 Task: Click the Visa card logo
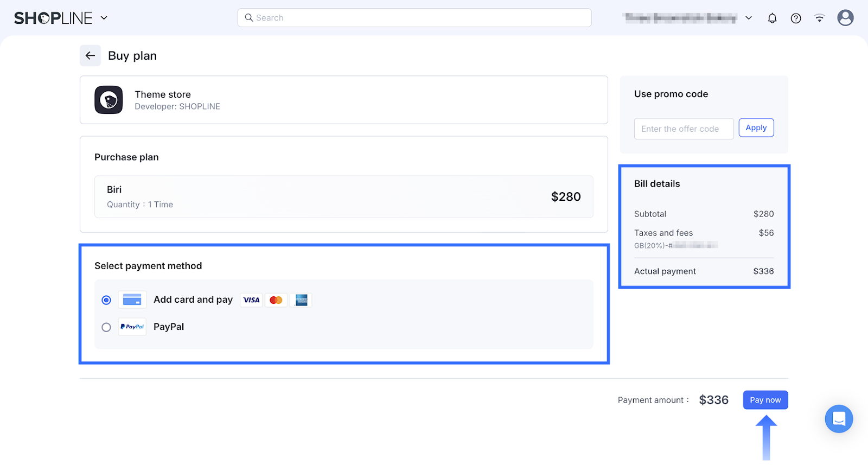[251, 300]
